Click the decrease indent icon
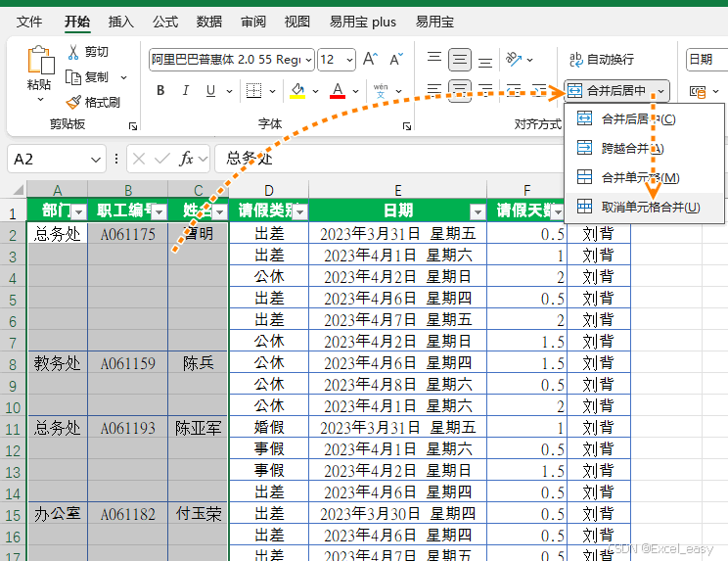 (x=514, y=90)
